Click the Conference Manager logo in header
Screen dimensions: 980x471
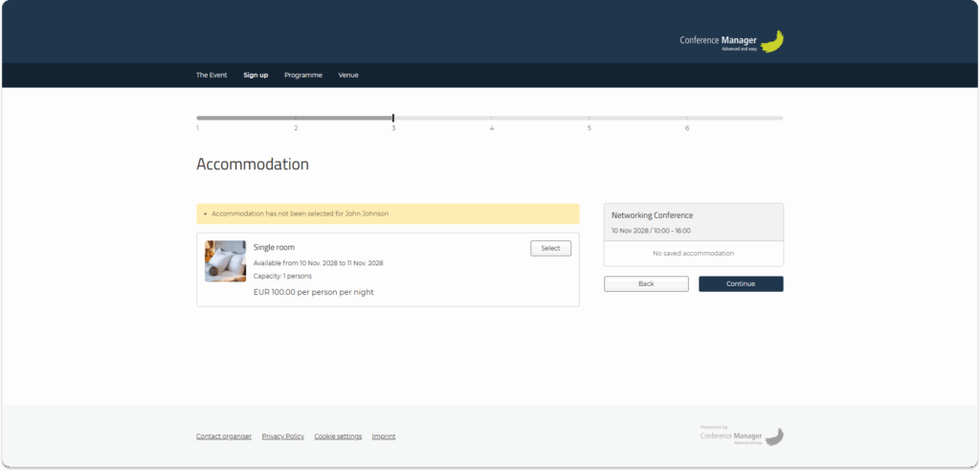click(731, 41)
